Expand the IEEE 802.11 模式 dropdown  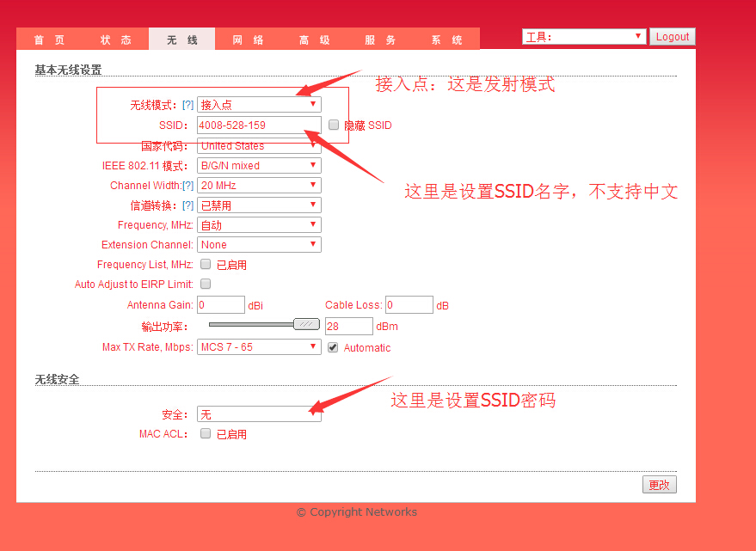click(259, 165)
